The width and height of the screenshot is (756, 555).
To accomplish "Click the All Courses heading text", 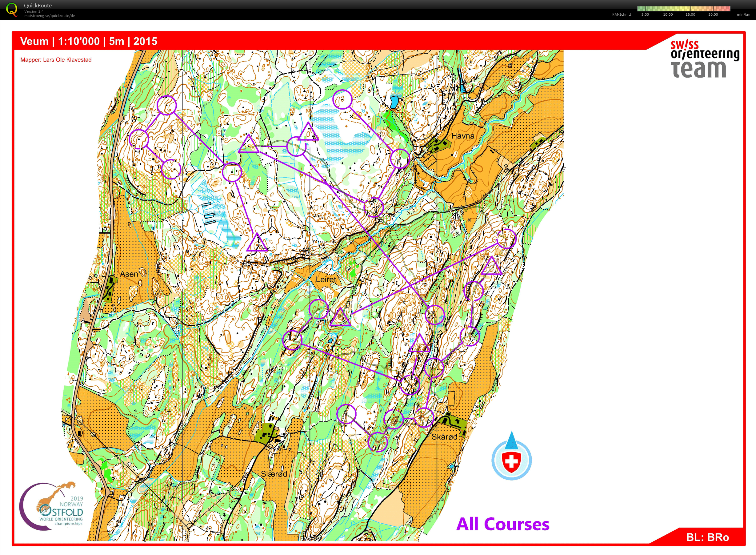I will click(502, 525).
